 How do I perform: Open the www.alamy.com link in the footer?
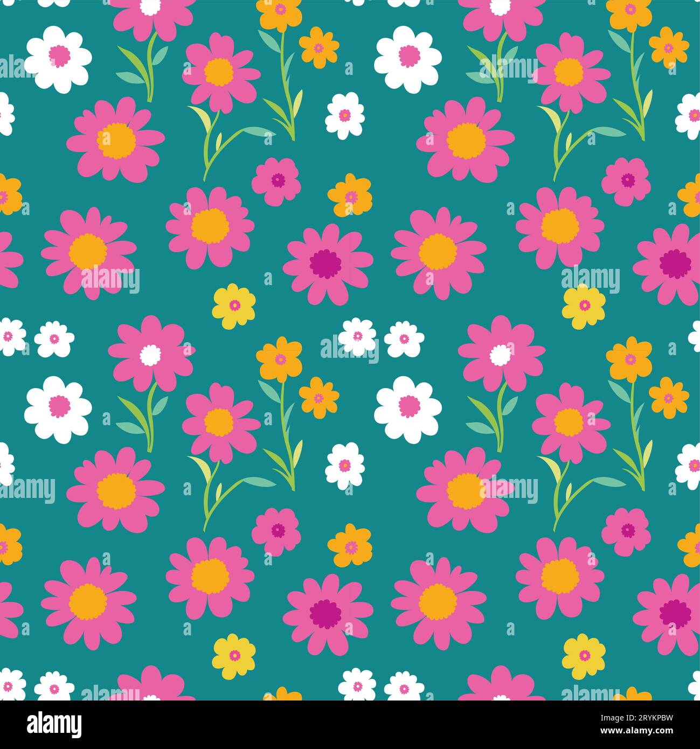click(637, 731)
